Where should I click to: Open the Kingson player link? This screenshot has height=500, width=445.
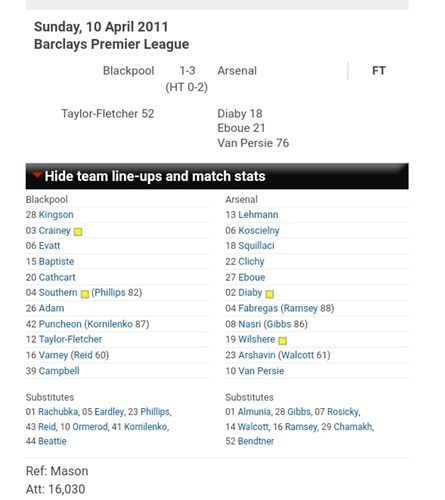(56, 215)
